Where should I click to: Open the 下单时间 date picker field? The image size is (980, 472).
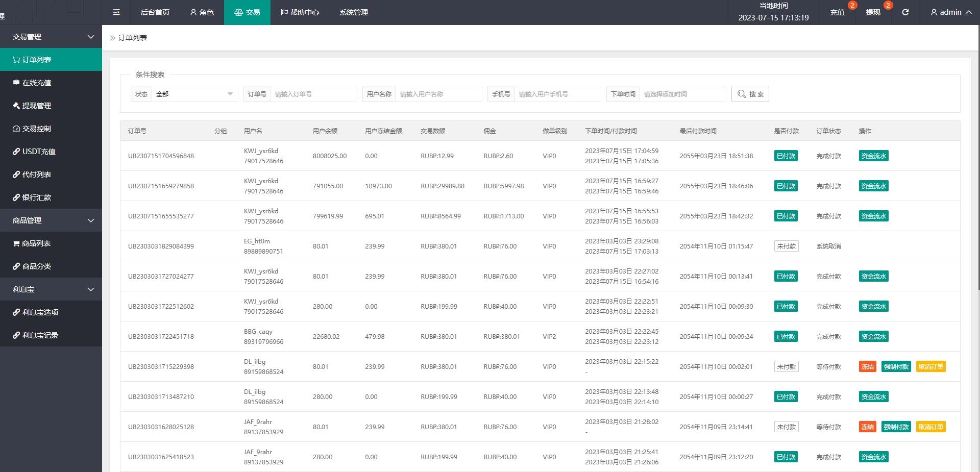coord(682,94)
